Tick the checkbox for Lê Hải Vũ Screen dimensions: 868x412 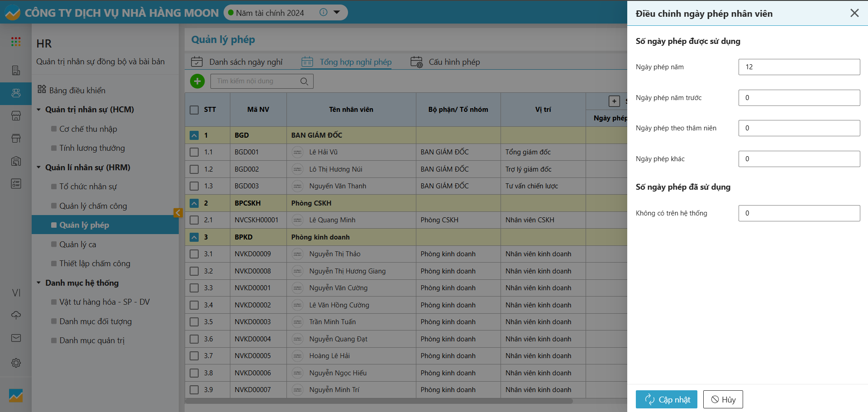click(x=194, y=152)
